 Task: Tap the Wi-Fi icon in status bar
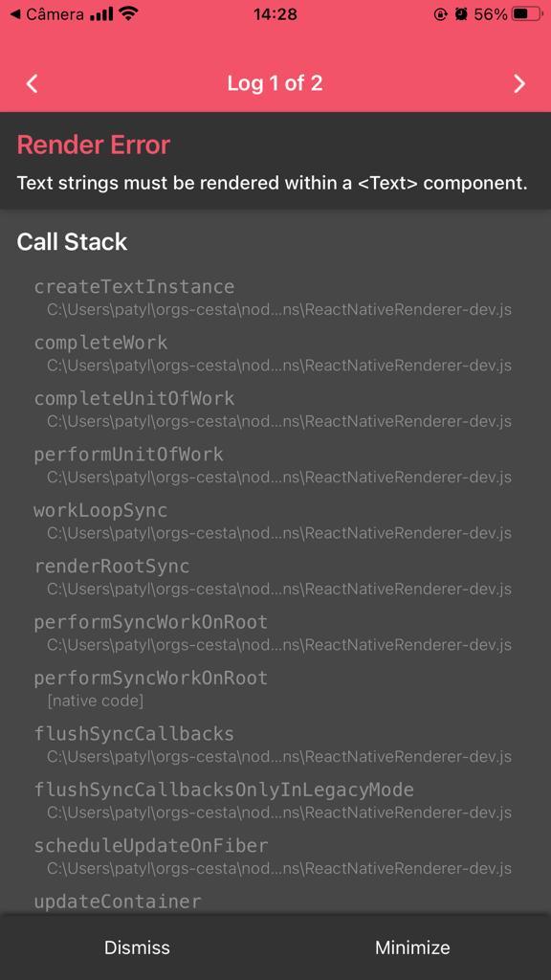tap(129, 13)
